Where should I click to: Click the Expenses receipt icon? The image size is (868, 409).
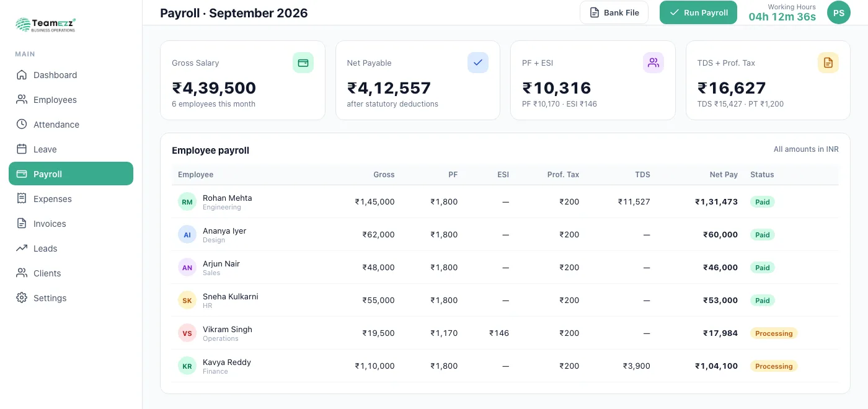tap(22, 199)
